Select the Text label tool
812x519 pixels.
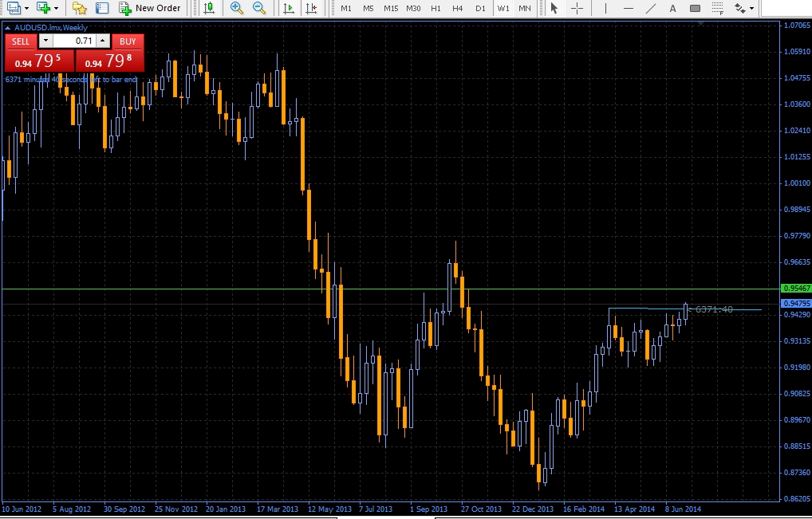point(673,8)
